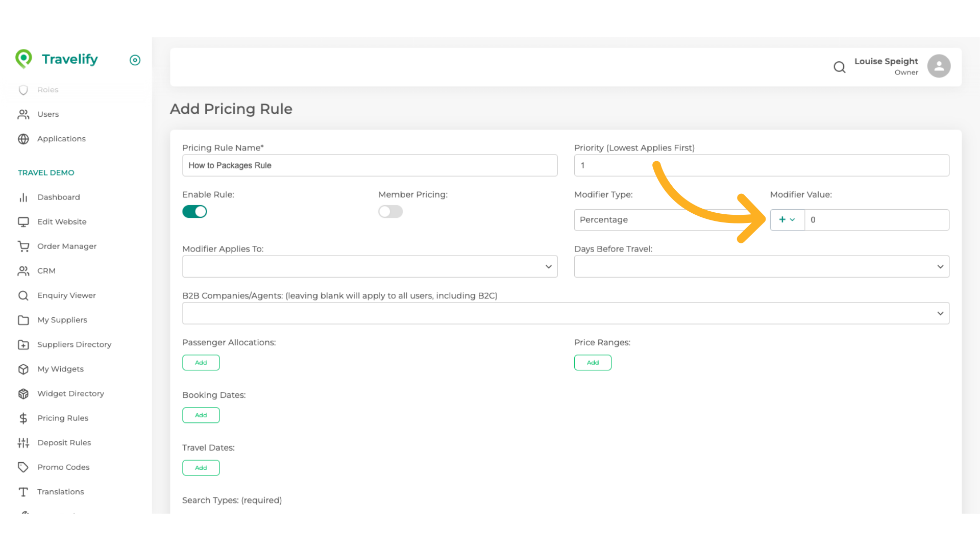This screenshot has width=980, height=551.
Task: Go to Enquiry Viewer menu item
Action: (66, 295)
